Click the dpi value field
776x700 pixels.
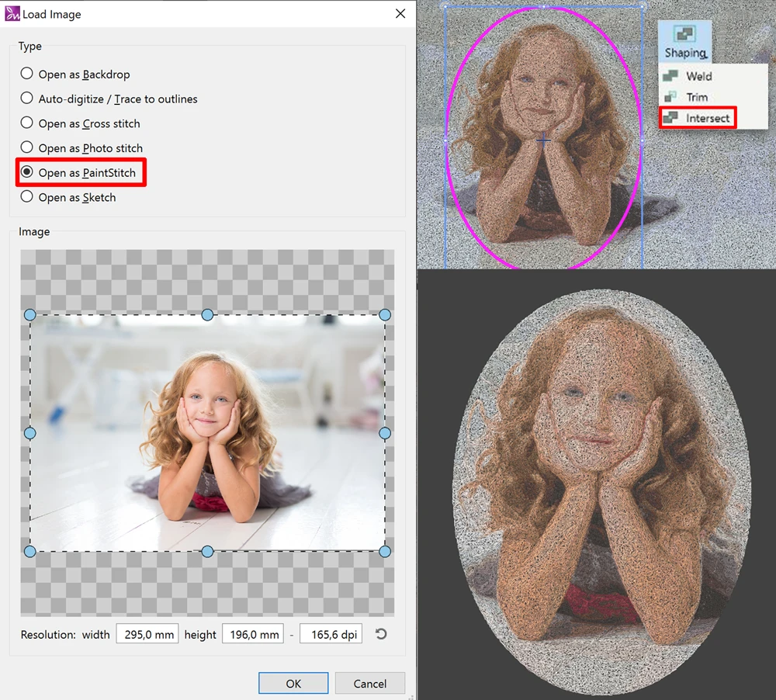click(331, 634)
